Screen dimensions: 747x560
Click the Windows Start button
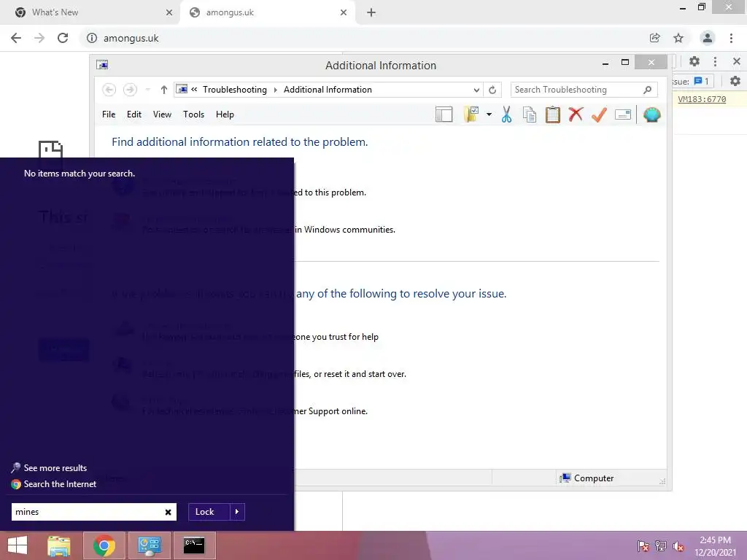(x=18, y=545)
